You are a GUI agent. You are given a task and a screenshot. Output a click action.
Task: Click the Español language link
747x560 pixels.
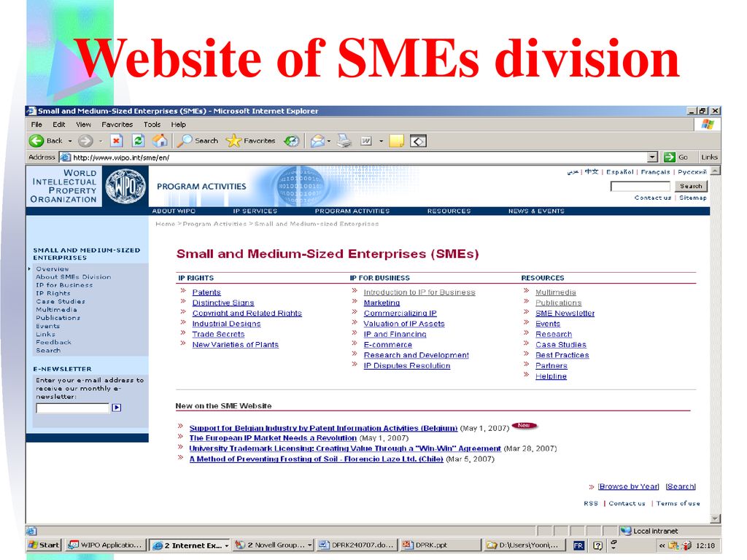click(x=620, y=172)
